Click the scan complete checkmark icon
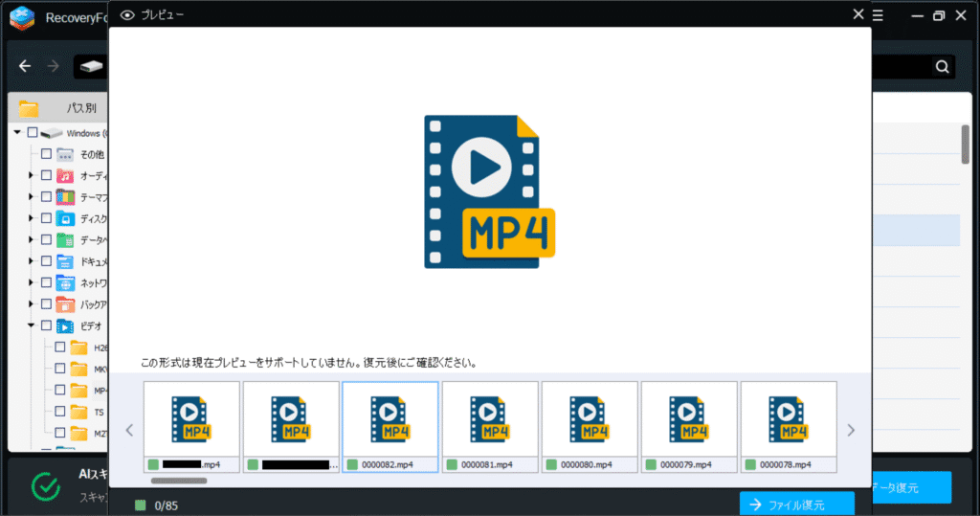The image size is (980, 516). (x=46, y=487)
